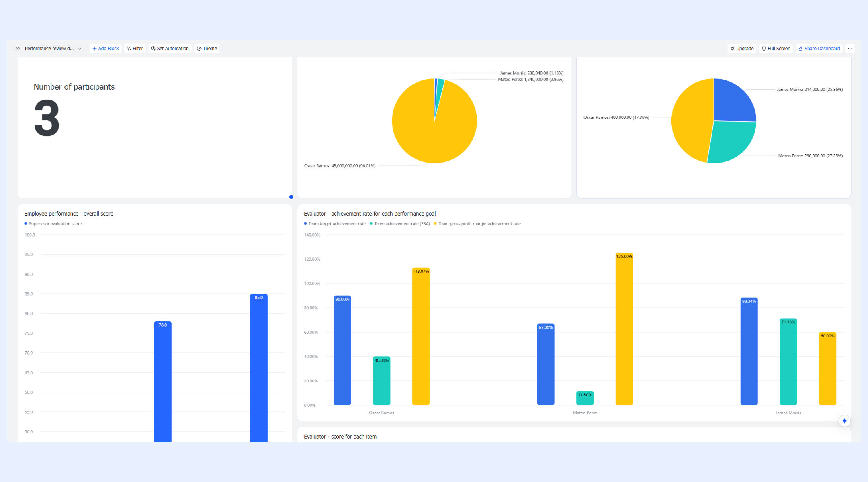Toggle Supervisor evaluation score legend item
This screenshot has width=868, height=482.
pos(53,224)
